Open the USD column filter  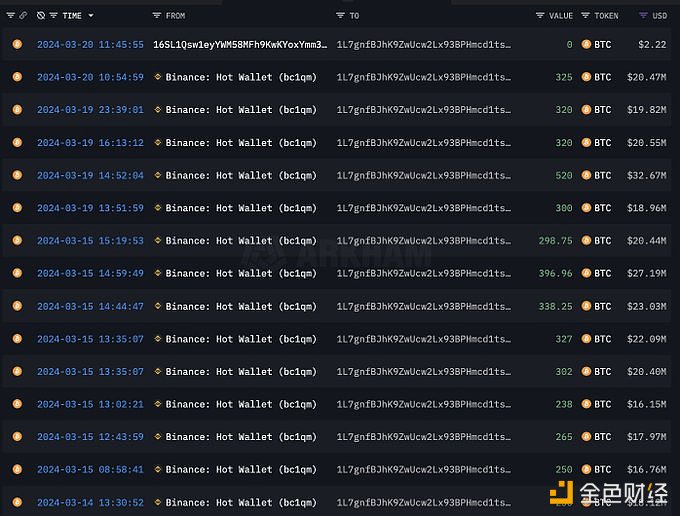pyautogui.click(x=644, y=16)
